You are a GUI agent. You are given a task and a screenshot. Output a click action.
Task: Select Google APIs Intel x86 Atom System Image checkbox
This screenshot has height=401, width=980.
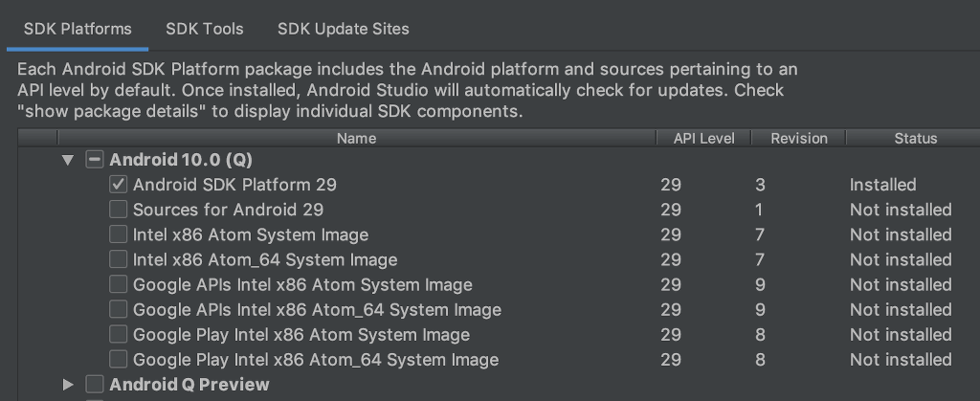coord(119,284)
